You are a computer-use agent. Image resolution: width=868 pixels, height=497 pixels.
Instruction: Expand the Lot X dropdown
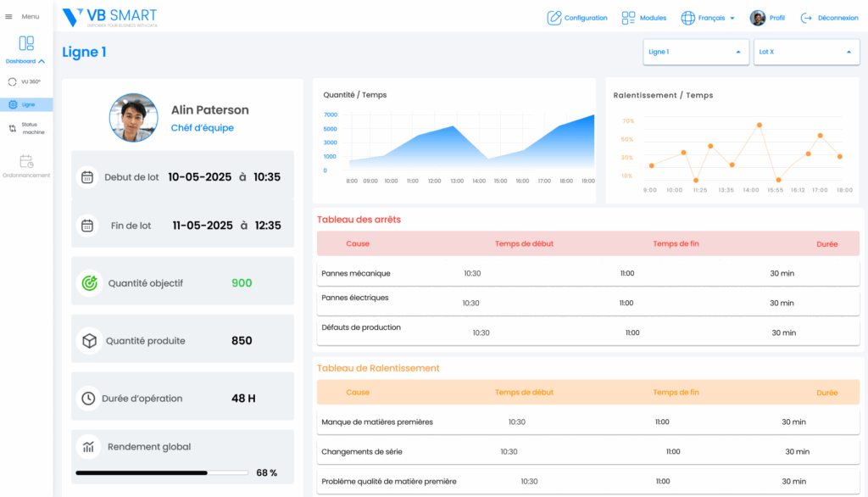[x=806, y=52]
